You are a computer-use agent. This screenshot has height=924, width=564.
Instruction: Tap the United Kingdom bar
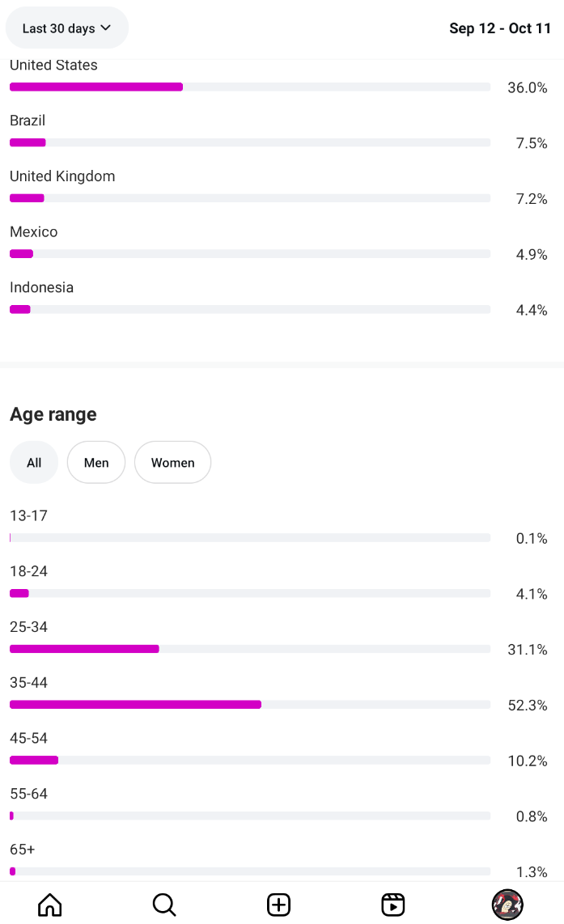[249, 198]
